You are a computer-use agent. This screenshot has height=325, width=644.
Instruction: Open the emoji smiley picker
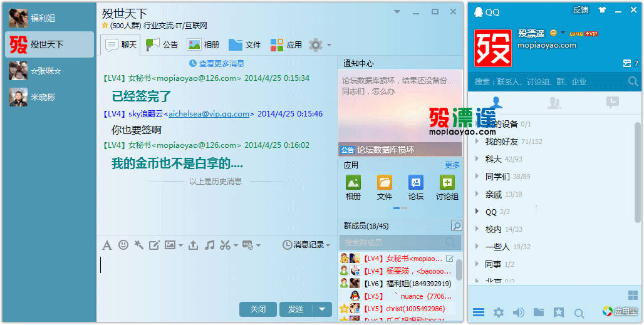click(x=123, y=245)
